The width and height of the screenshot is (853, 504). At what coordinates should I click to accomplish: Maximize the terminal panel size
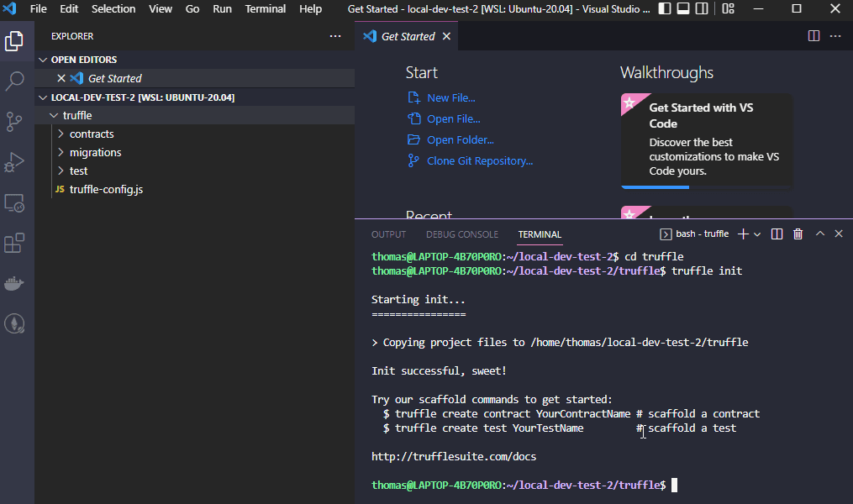pos(820,234)
